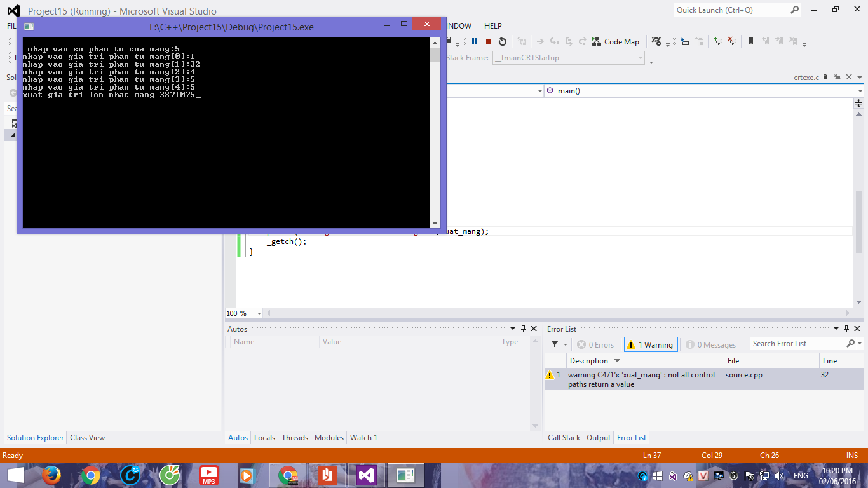This screenshot has height=488, width=868.
Task: Pause debugging with Break All button
Action: point(475,41)
